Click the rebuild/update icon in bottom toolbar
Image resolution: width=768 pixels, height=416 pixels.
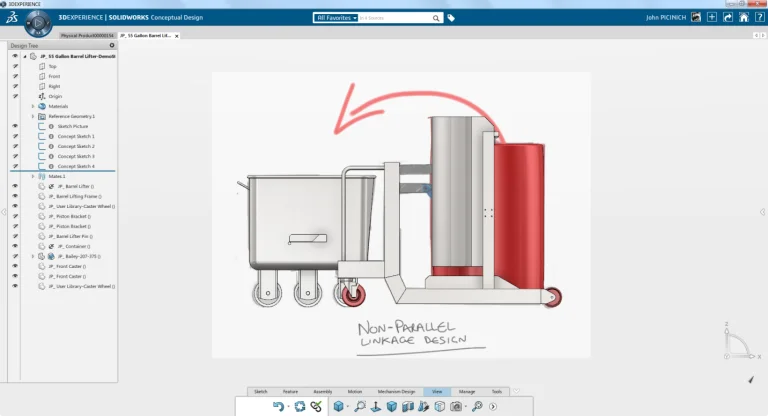(299, 406)
